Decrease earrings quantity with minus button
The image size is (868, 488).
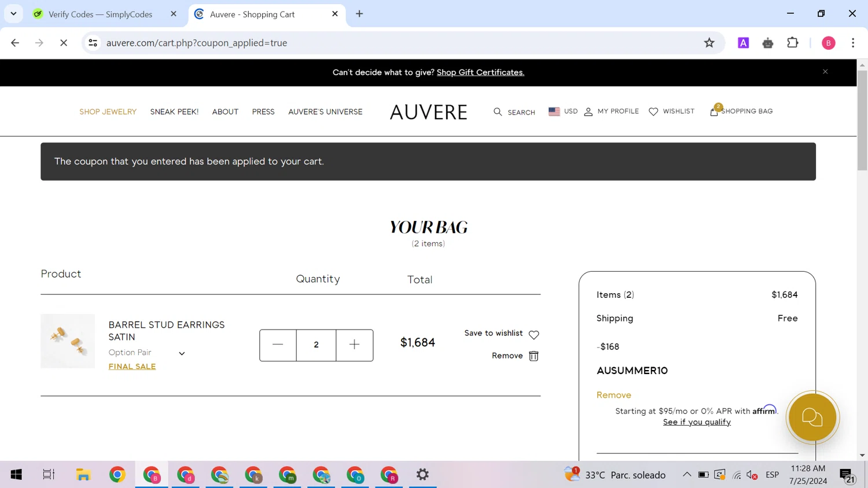point(278,345)
